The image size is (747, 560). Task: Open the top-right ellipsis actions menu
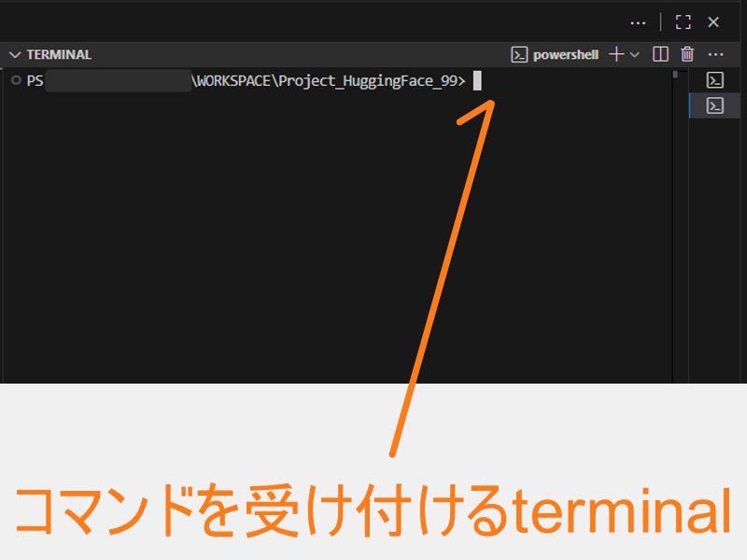click(638, 21)
